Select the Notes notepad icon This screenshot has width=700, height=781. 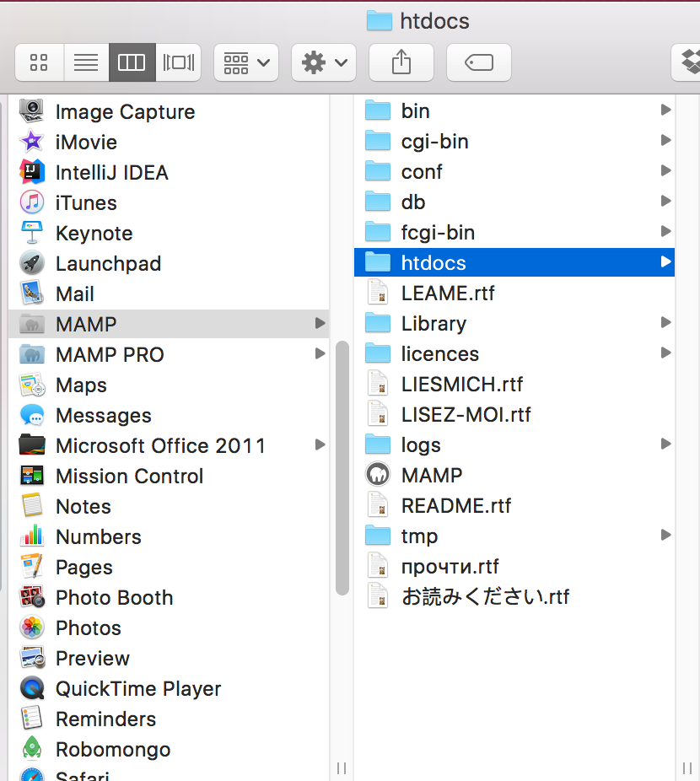coord(32,506)
